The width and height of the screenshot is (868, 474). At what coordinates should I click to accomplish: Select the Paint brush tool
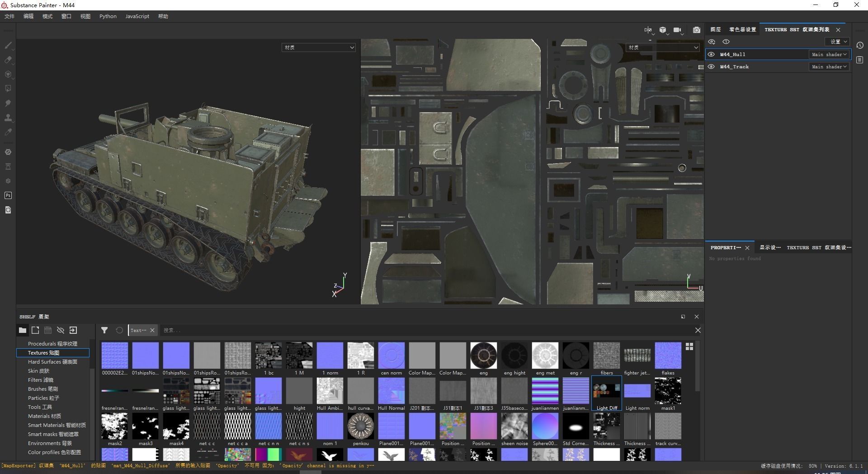[x=8, y=45]
